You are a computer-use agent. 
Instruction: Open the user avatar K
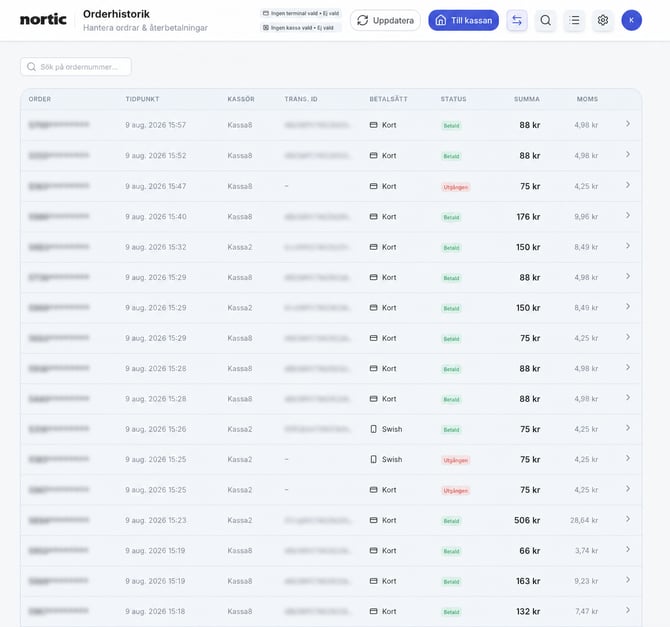(x=631, y=20)
